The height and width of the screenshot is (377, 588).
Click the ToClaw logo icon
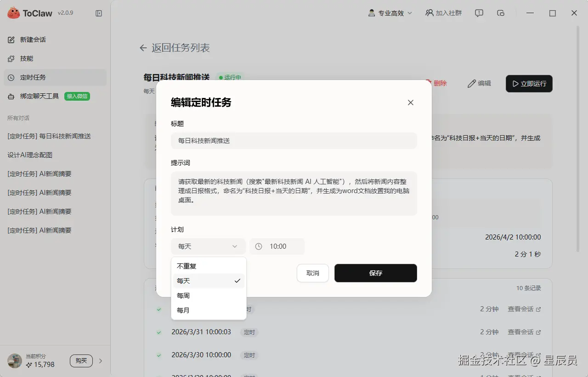click(13, 13)
